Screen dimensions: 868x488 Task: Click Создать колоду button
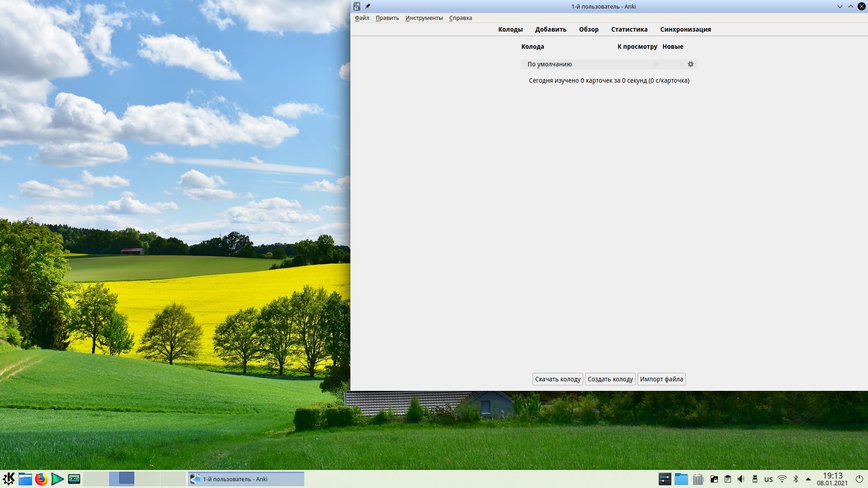click(x=610, y=379)
